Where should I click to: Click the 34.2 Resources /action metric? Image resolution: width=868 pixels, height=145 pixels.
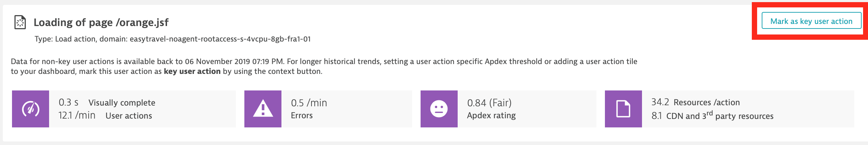[x=695, y=102]
